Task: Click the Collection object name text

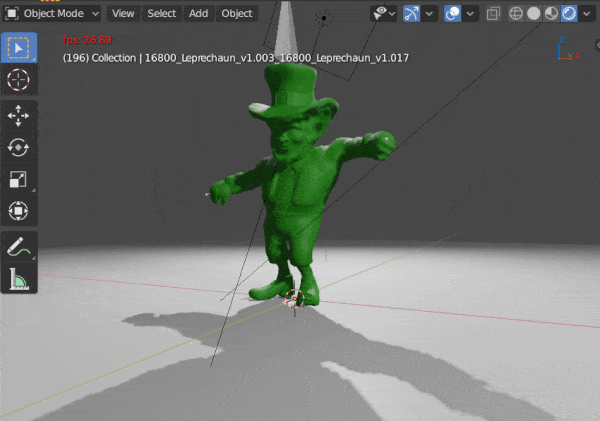Action: [x=236, y=58]
